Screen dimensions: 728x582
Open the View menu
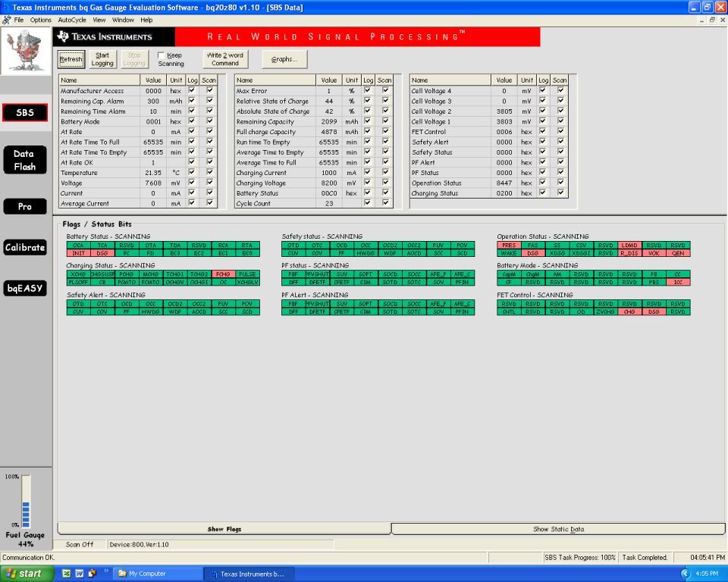tap(99, 20)
